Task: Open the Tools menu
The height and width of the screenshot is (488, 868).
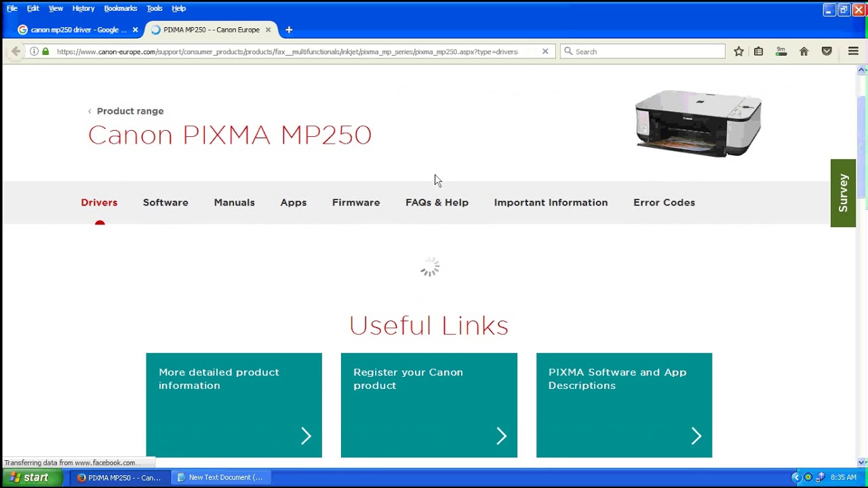Action: click(155, 8)
